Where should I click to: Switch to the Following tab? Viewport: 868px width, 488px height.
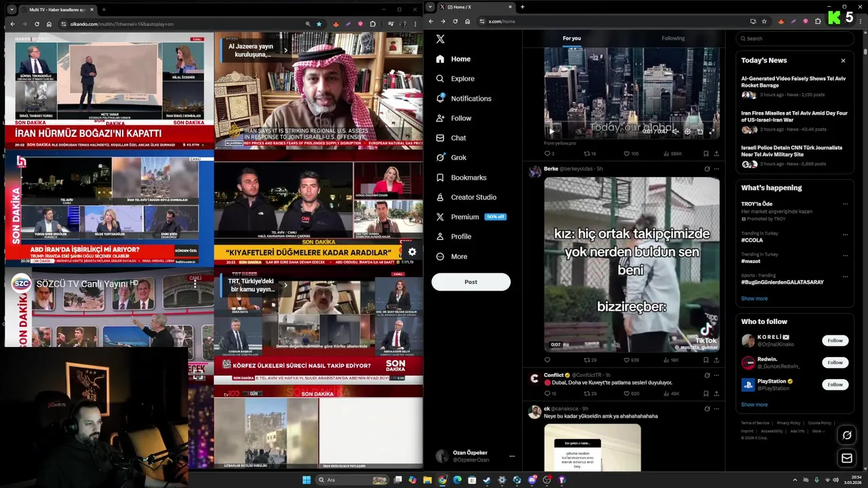point(673,39)
